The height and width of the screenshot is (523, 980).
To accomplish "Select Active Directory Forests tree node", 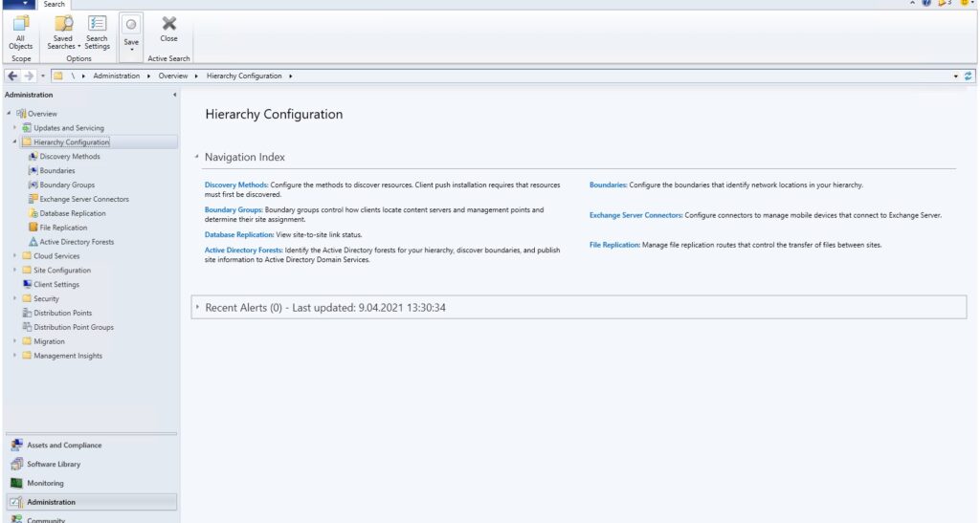I will pyautogui.click(x=77, y=242).
